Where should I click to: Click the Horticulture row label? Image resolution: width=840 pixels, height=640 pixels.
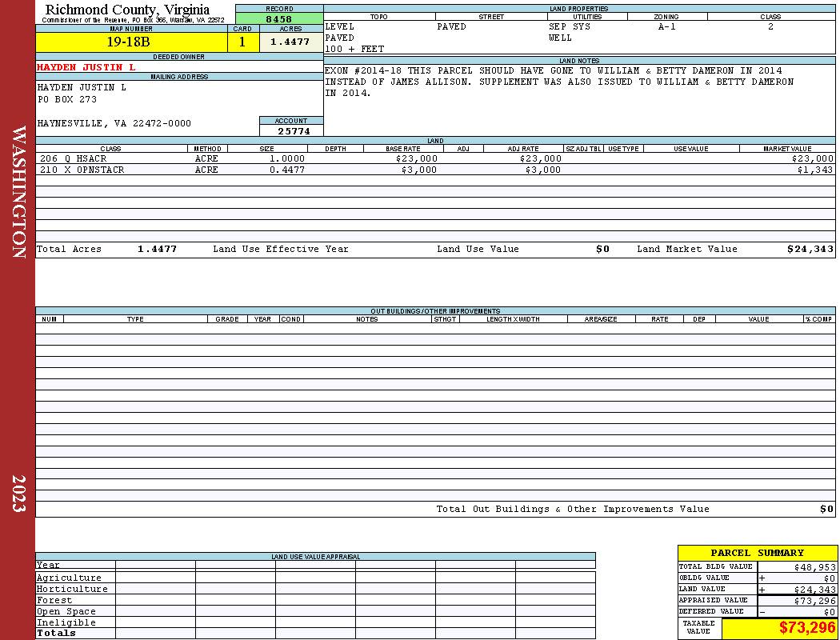pyautogui.click(x=72, y=589)
